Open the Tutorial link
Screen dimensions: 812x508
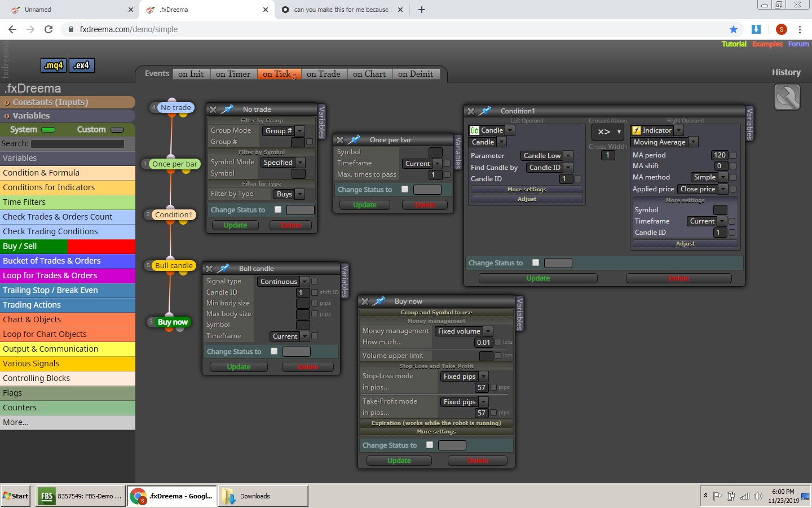tap(734, 44)
